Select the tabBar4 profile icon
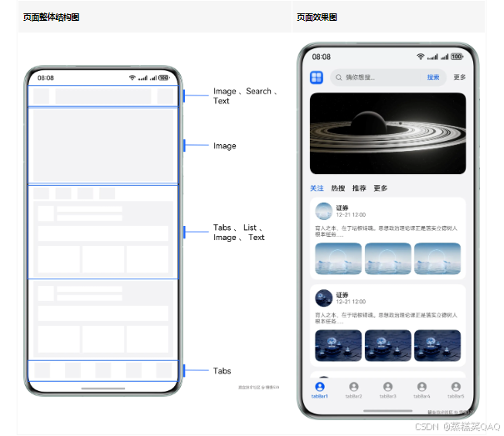This screenshot has width=504, height=436. point(422,387)
